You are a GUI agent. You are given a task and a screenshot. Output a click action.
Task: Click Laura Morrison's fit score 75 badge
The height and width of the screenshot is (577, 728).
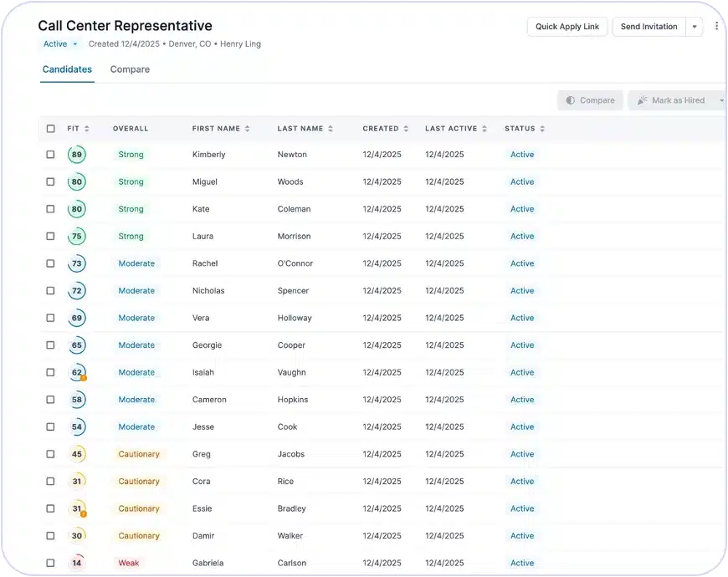tap(77, 236)
